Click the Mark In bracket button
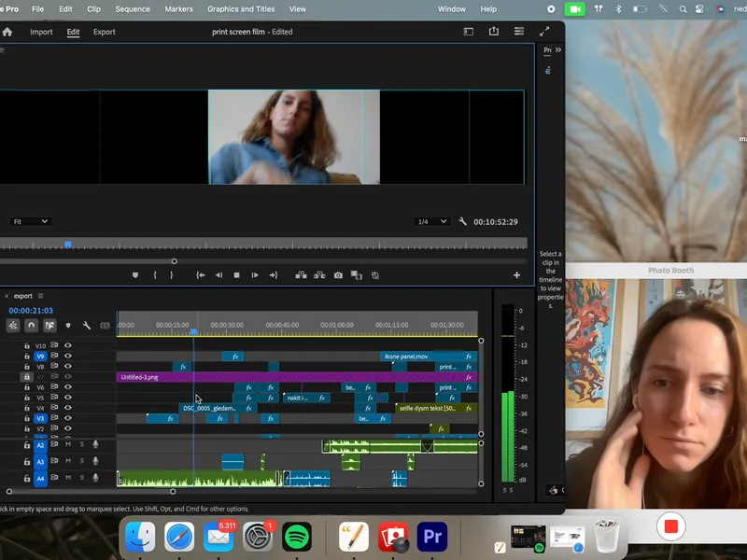Viewport: 747px width, 560px height. pos(155,275)
